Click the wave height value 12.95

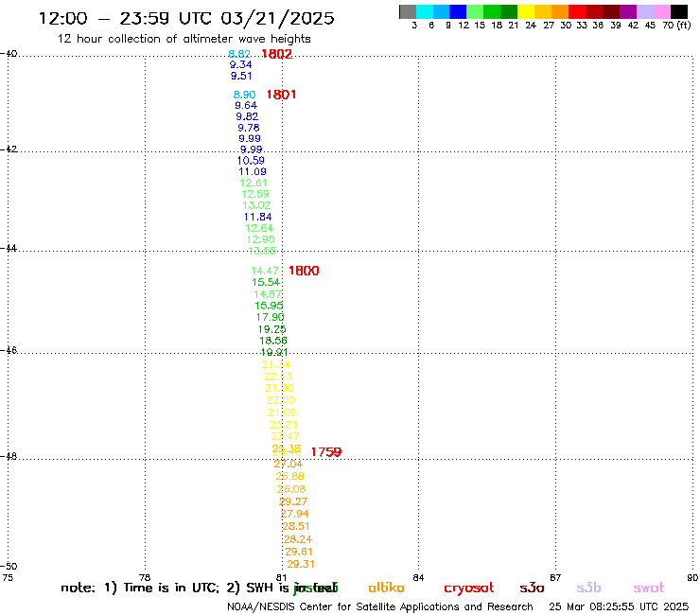tap(261, 239)
